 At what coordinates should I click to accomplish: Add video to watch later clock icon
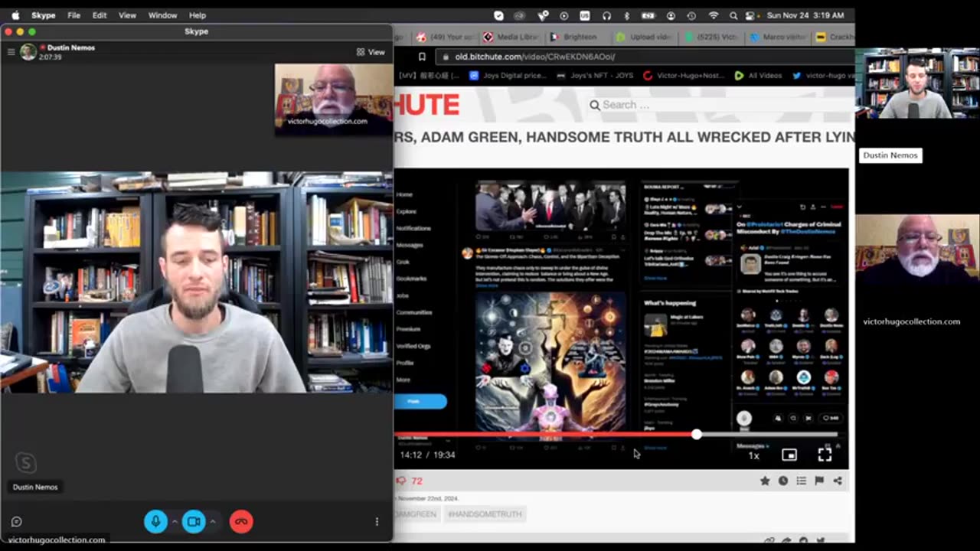click(x=783, y=481)
